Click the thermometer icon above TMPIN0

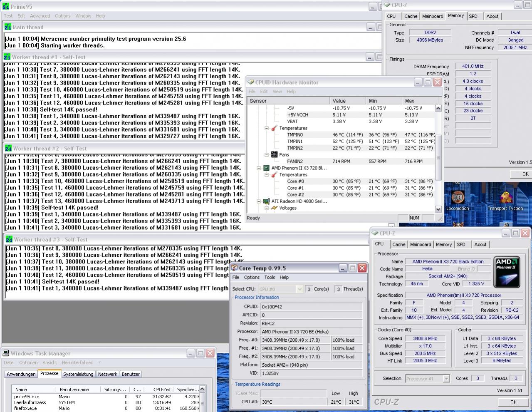274,128
